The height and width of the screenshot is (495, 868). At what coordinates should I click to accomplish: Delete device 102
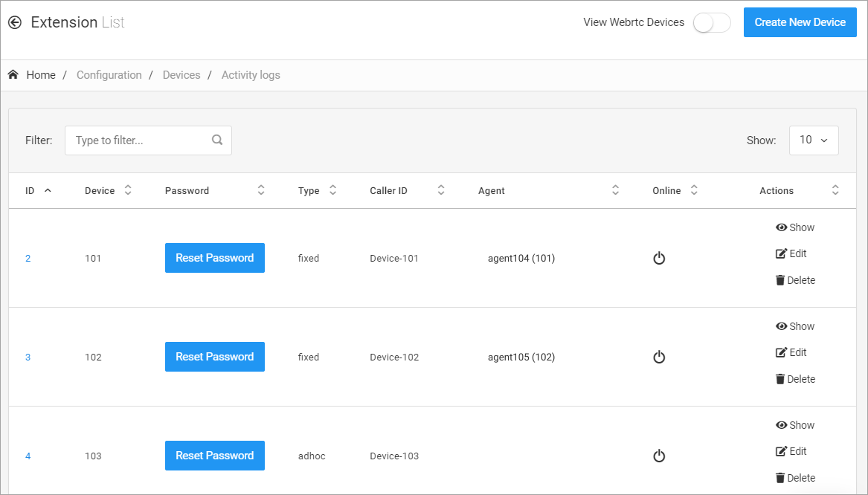(x=796, y=379)
